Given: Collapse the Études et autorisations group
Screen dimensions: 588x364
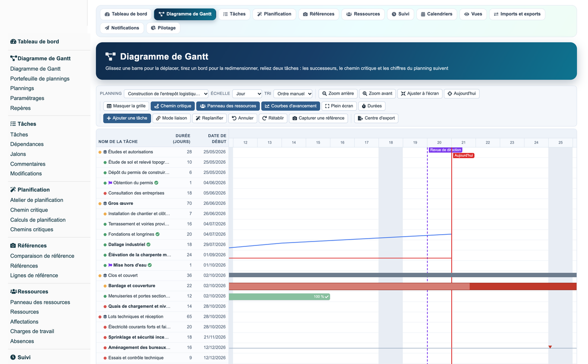Looking at the screenshot, I should tap(105, 152).
